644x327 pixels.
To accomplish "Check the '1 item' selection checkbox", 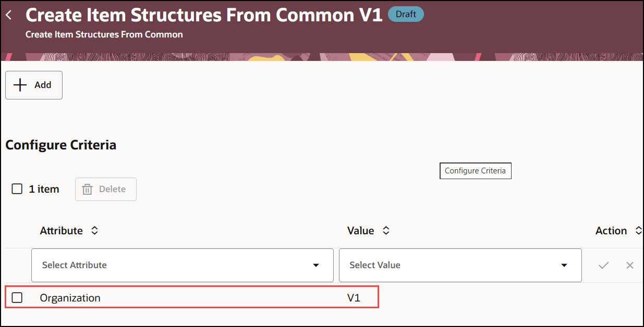I will 16,189.
